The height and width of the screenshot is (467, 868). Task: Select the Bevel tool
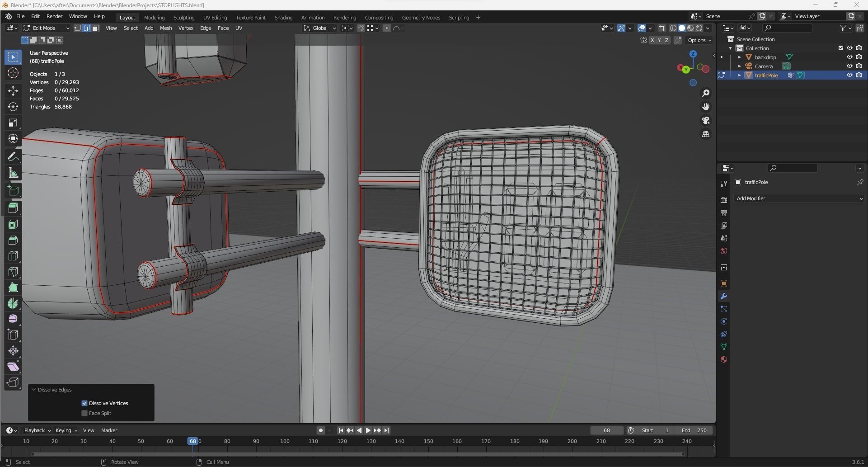point(13,240)
